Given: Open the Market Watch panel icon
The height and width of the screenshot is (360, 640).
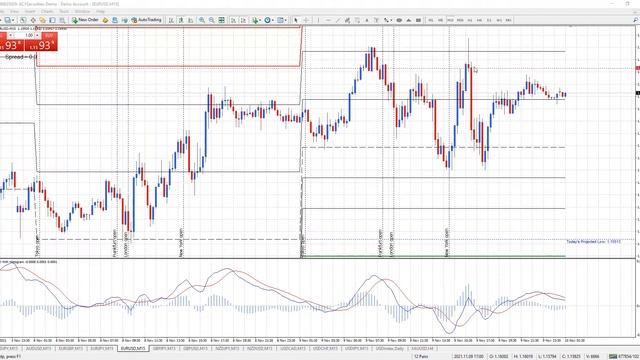Looking at the screenshot, I should (23, 20).
